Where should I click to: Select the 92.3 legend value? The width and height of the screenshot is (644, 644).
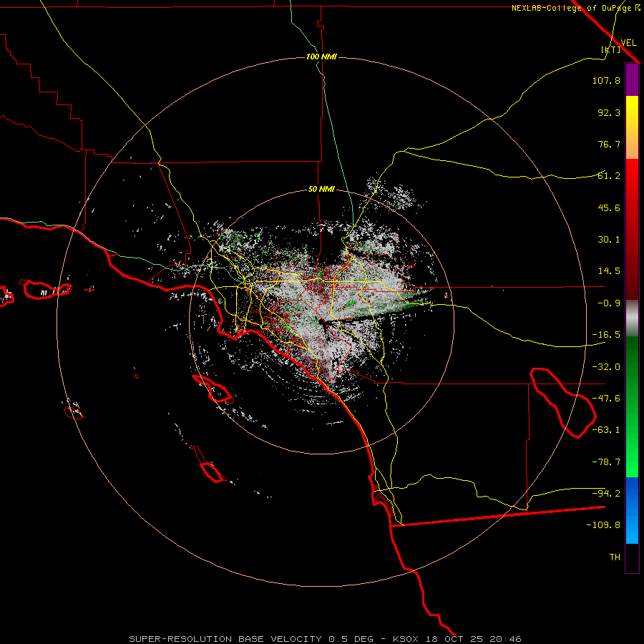(609, 112)
